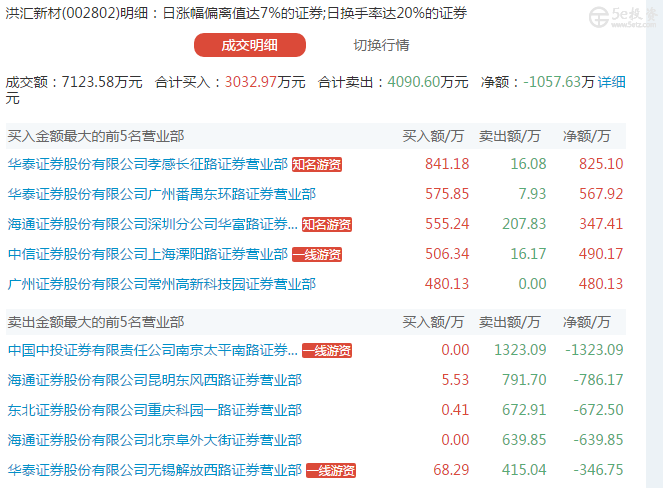Open 中国中投证券南京太平南路证券 link
663x488 pixels.
pyautogui.click(x=153, y=350)
